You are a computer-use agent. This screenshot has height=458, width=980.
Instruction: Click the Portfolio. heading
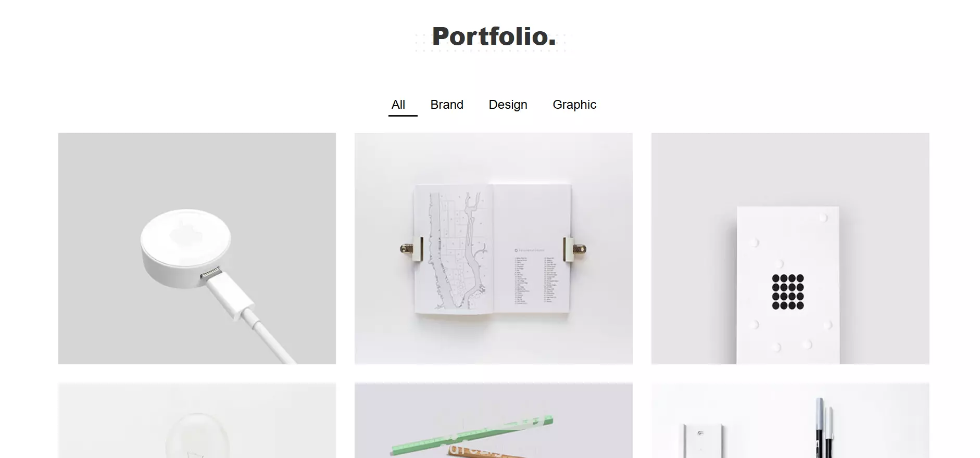(494, 36)
